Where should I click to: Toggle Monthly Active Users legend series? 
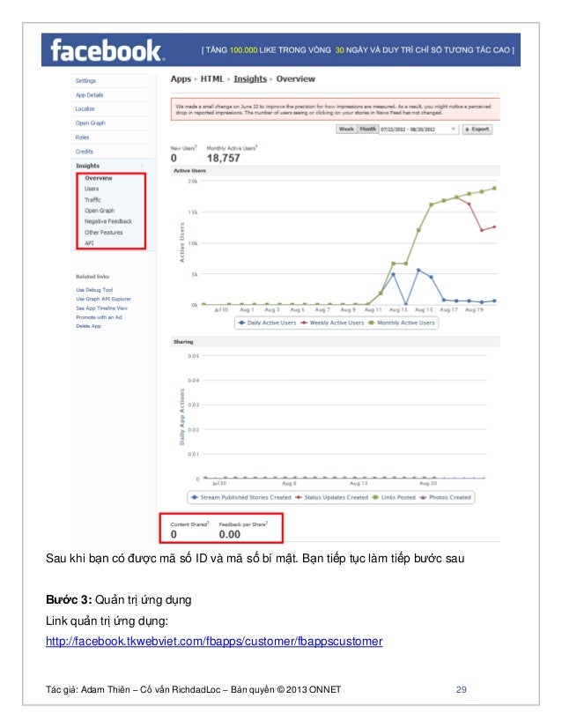tap(402, 323)
